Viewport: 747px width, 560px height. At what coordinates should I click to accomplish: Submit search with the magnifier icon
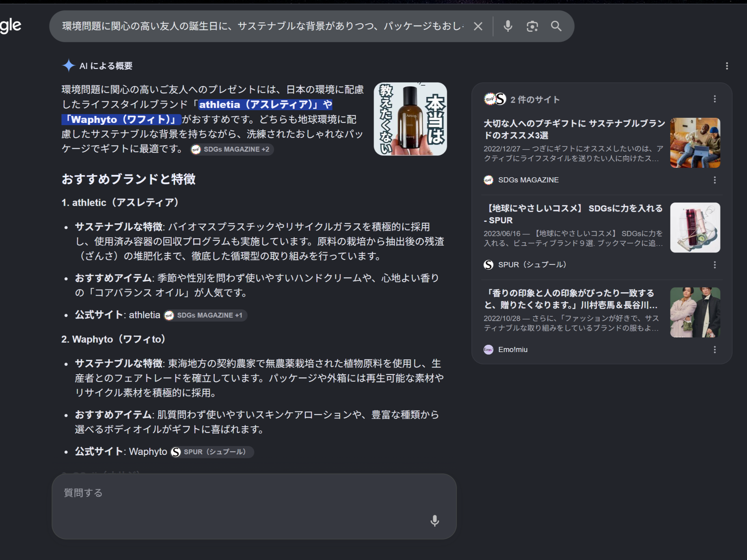click(x=556, y=26)
